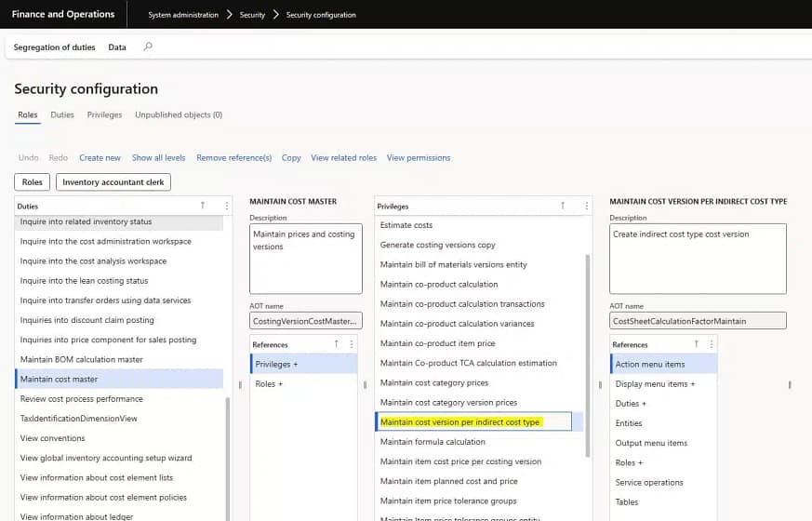Screen dimensions: 812x521
Task: Edit indirect cost type description box
Action: 698,259
